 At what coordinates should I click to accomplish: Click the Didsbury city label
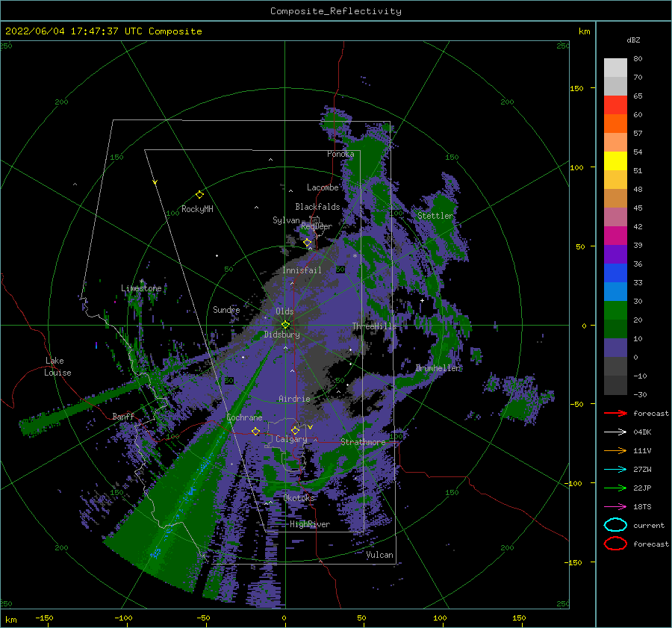tap(282, 335)
